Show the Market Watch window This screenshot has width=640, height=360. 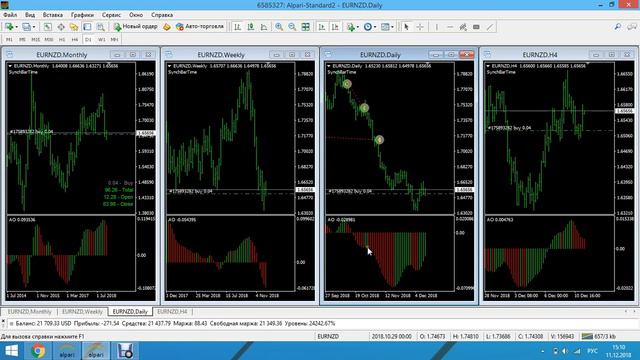click(x=47, y=27)
